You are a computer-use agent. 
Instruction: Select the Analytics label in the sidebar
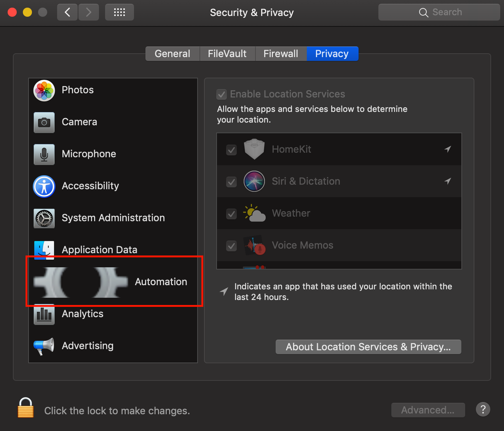[x=83, y=314]
